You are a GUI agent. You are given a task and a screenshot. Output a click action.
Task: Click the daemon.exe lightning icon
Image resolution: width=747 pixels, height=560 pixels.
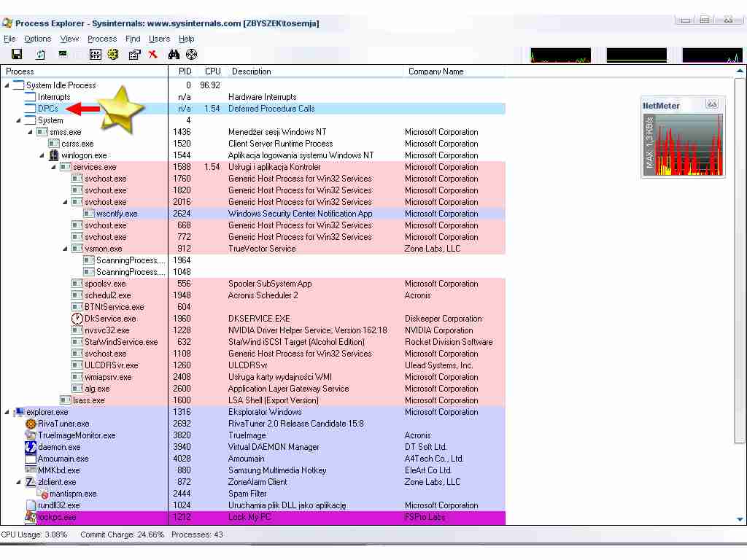click(x=31, y=447)
